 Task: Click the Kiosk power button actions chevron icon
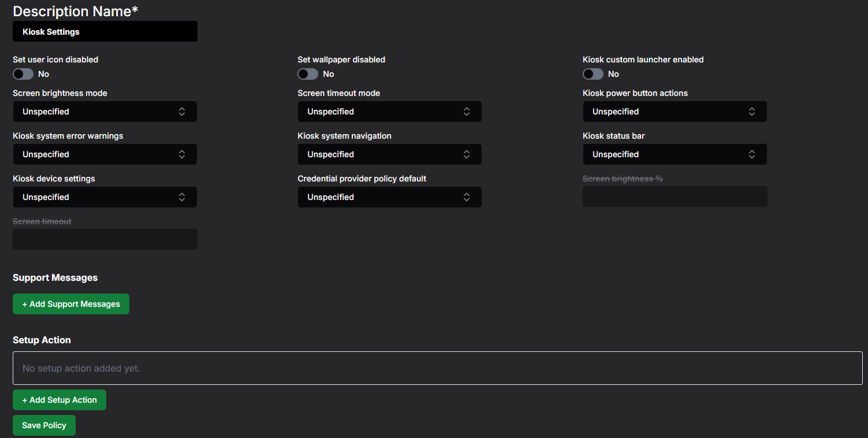[752, 112]
